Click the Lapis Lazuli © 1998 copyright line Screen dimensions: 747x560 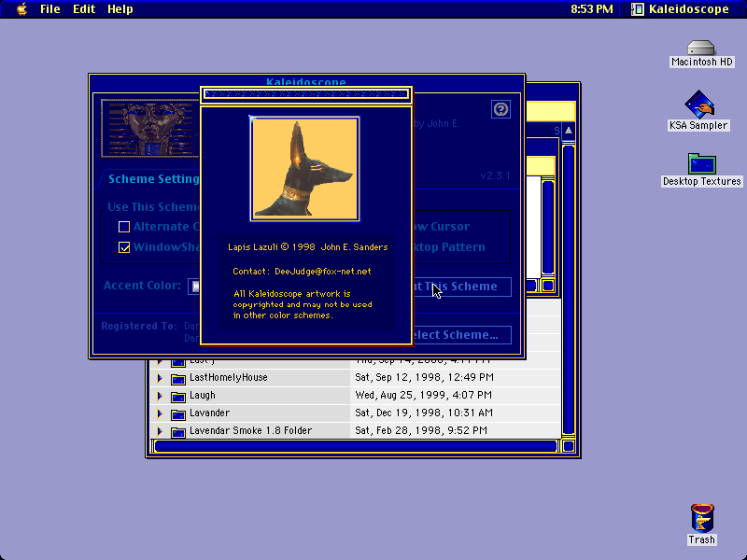pos(308,247)
